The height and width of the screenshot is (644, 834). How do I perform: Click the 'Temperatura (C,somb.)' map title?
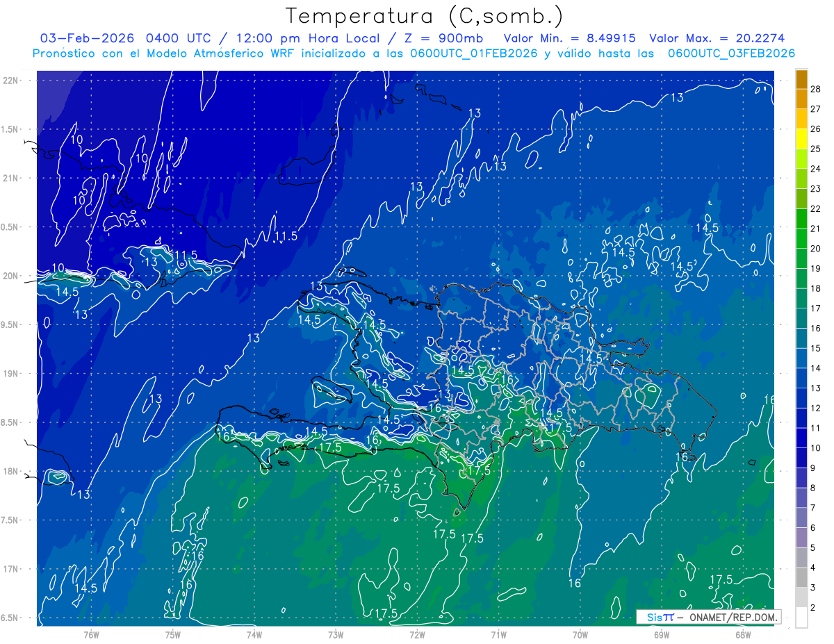pos(424,16)
